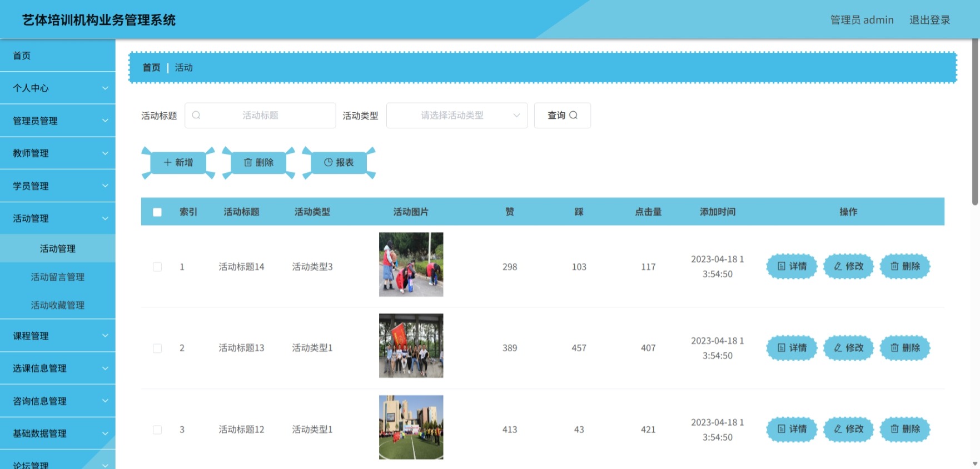The width and height of the screenshot is (980, 469).
Task: Expand the 咨询信息管理 sidebar menu
Action: 58,401
